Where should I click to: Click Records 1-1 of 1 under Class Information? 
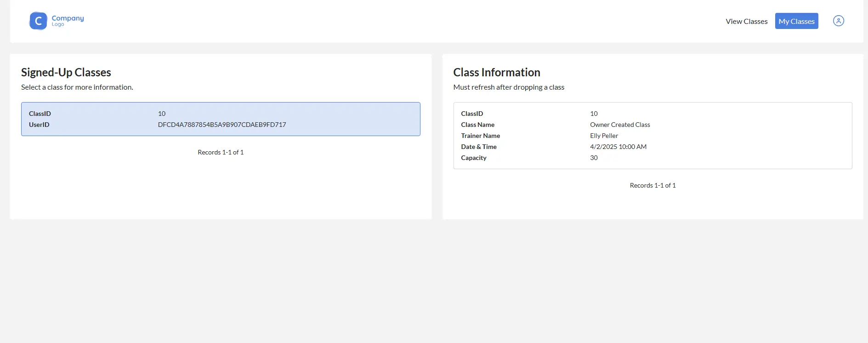click(652, 185)
